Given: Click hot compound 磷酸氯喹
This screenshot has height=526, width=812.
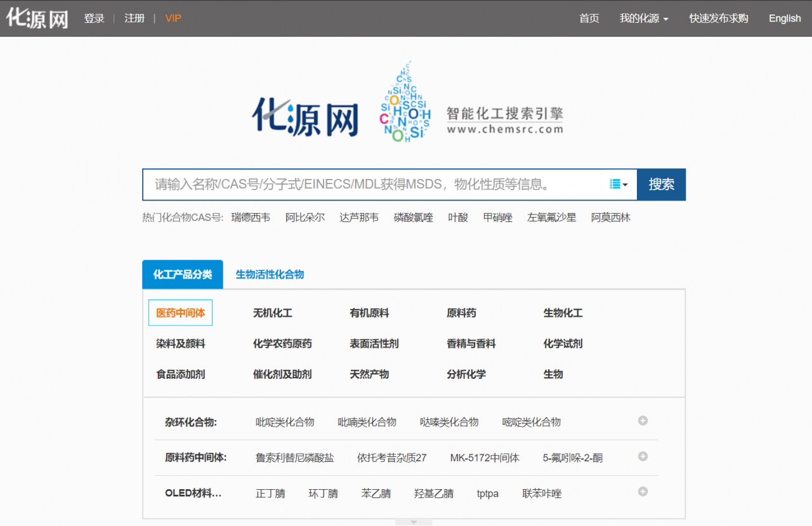Looking at the screenshot, I should click(414, 218).
